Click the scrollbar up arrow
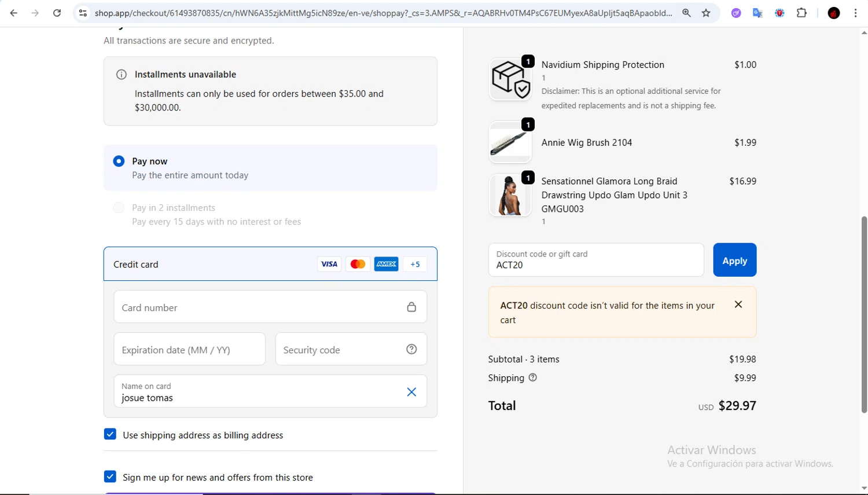868x495 pixels. tap(864, 33)
